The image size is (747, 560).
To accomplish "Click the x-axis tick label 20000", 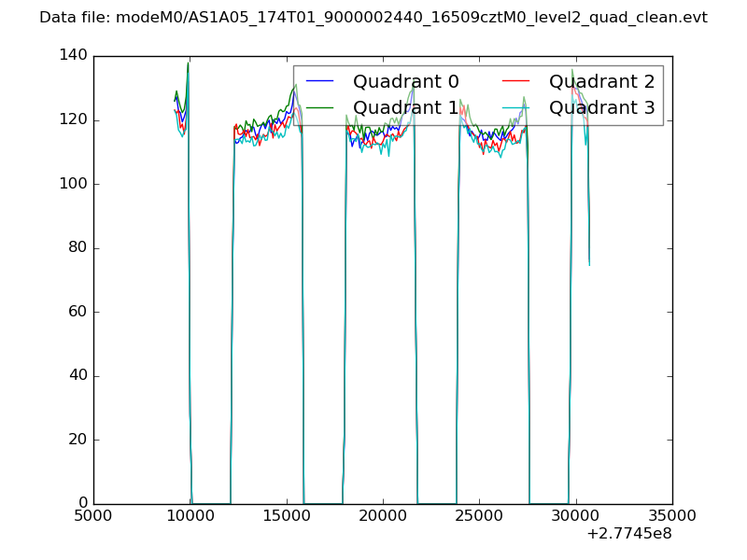I will point(383,516).
